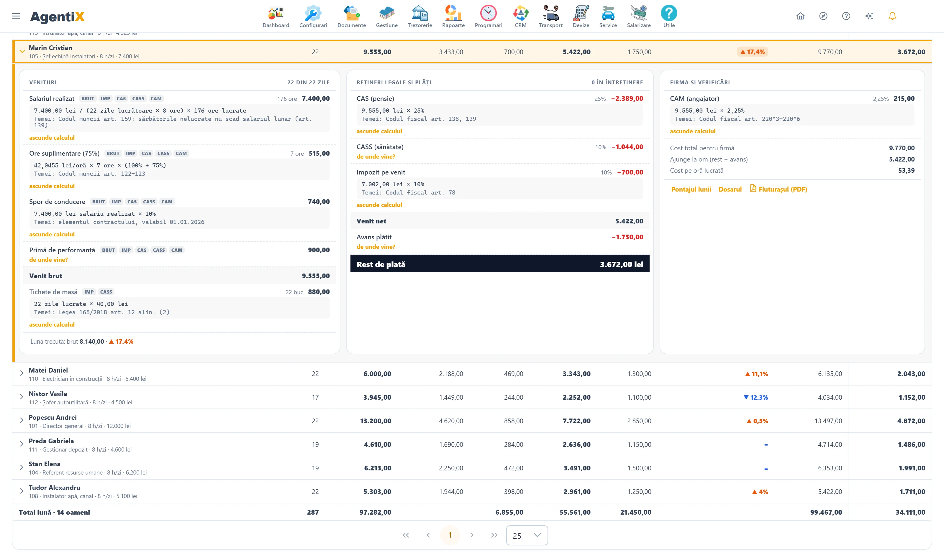Hide the Impozit pe venit calculation
Screen dimensions: 944x560
coord(379,205)
